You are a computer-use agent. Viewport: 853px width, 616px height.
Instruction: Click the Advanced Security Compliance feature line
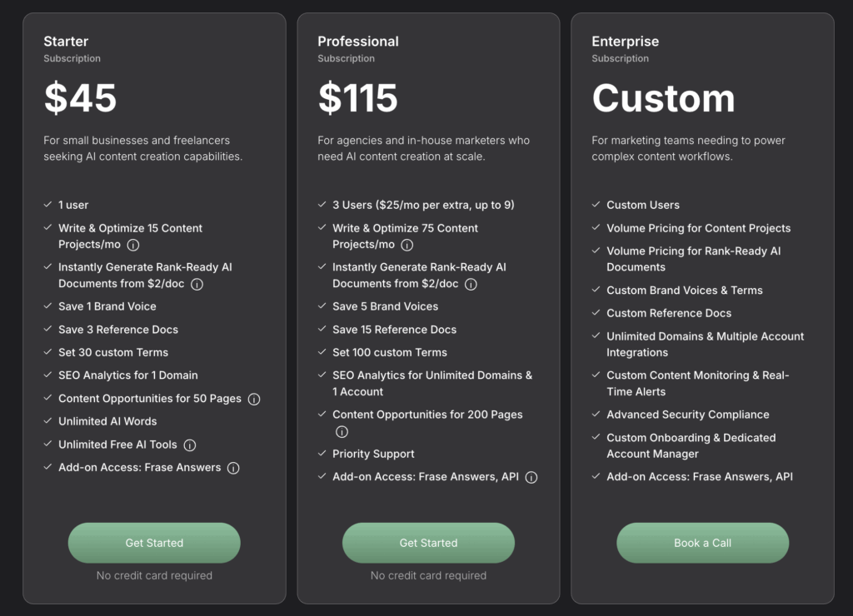coord(687,415)
